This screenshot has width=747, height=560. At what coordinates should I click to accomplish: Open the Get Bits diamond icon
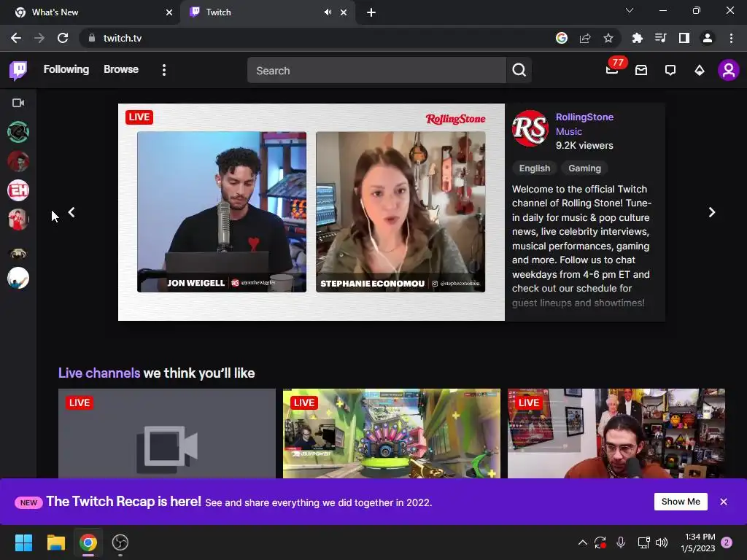[700, 71]
